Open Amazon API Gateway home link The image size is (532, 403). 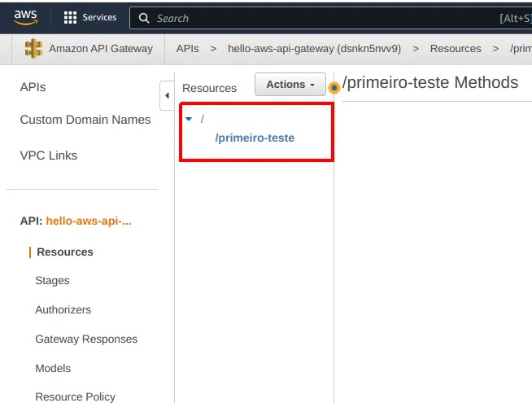(x=101, y=49)
